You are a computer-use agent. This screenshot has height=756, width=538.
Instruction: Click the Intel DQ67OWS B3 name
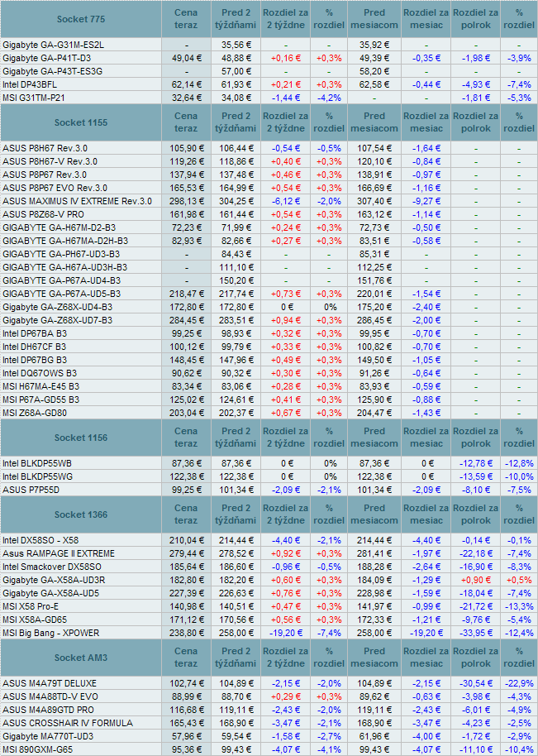click(x=40, y=374)
